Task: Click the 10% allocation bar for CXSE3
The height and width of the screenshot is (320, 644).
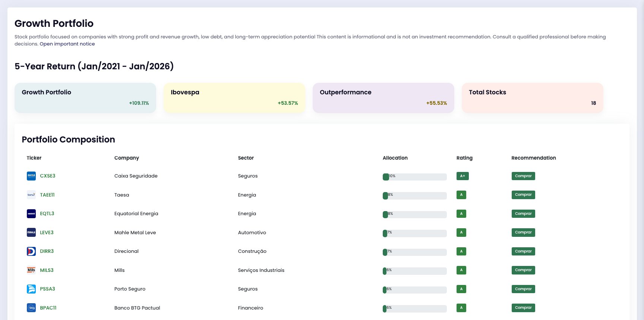Action: point(415,177)
